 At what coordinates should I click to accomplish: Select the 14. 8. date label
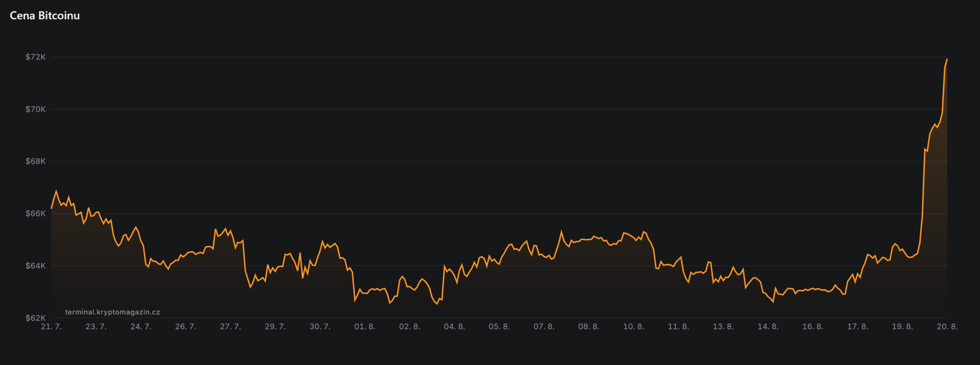(x=768, y=327)
